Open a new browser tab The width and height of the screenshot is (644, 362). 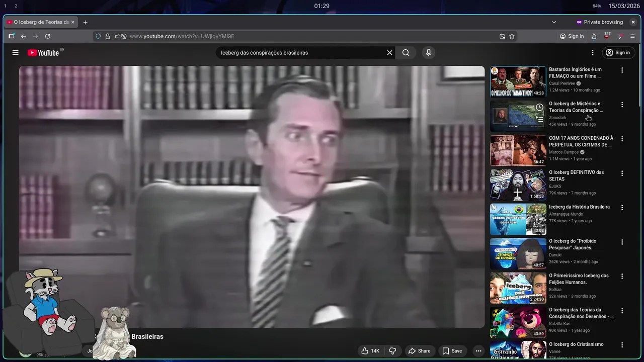pos(85,22)
